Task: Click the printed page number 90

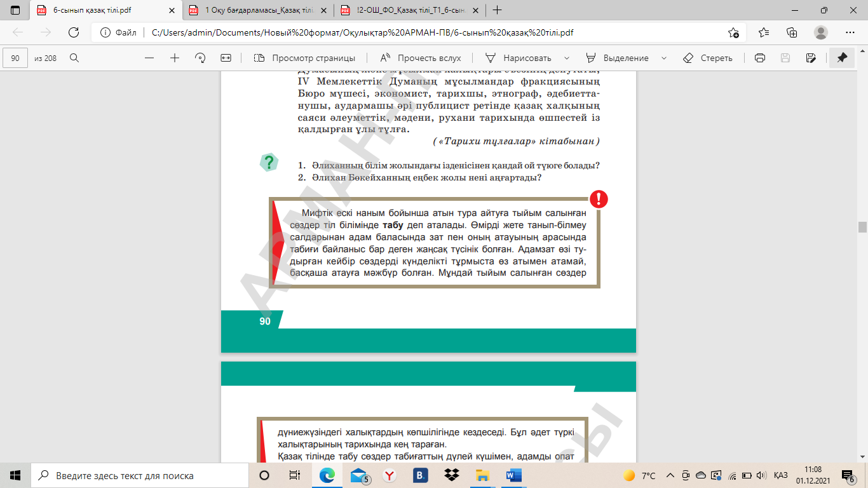Action: pyautogui.click(x=265, y=322)
